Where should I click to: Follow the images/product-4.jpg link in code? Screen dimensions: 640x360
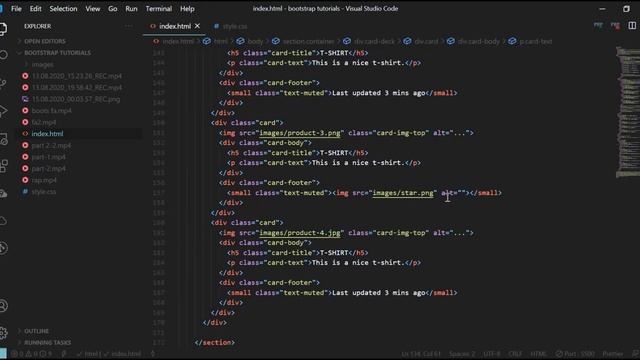[x=300, y=233]
